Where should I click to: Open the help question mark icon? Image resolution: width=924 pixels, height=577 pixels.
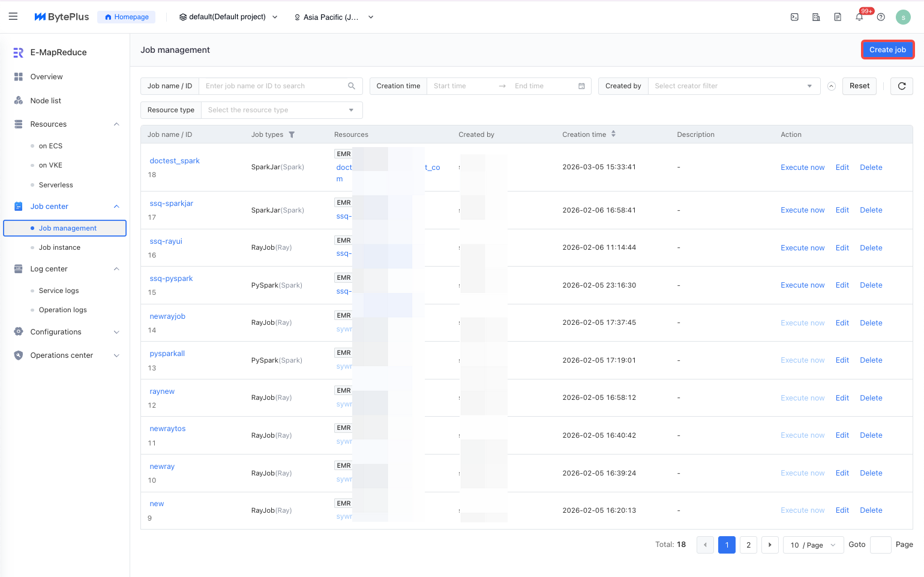[x=881, y=17]
